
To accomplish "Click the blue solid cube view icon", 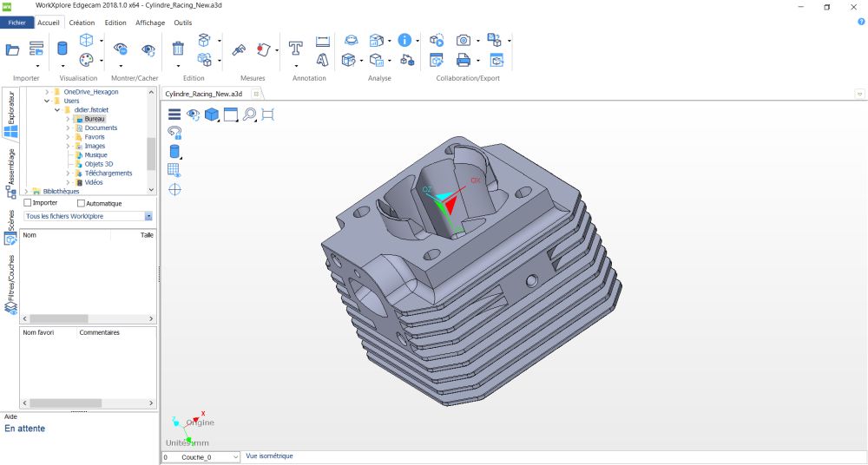I will 212,115.
